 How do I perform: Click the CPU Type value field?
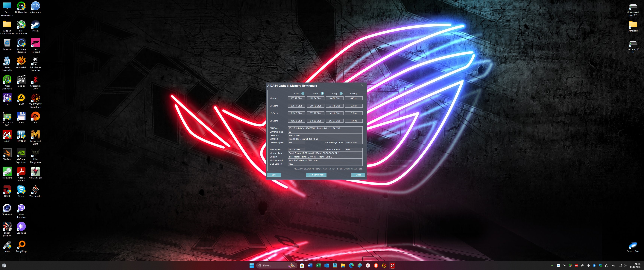[325, 128]
